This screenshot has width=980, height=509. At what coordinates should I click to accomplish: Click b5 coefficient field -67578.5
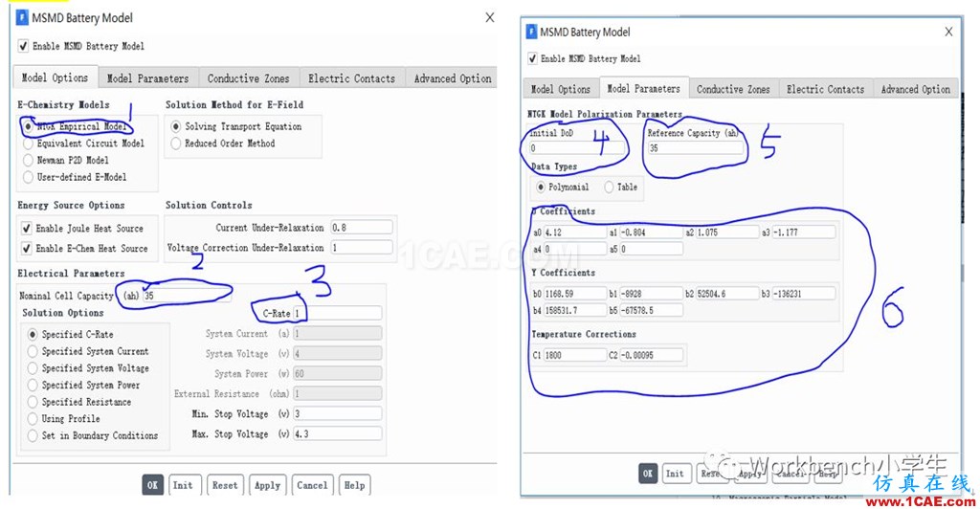(x=651, y=310)
